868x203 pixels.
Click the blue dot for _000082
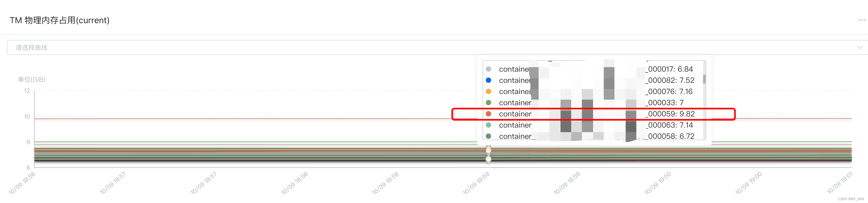[x=488, y=80]
